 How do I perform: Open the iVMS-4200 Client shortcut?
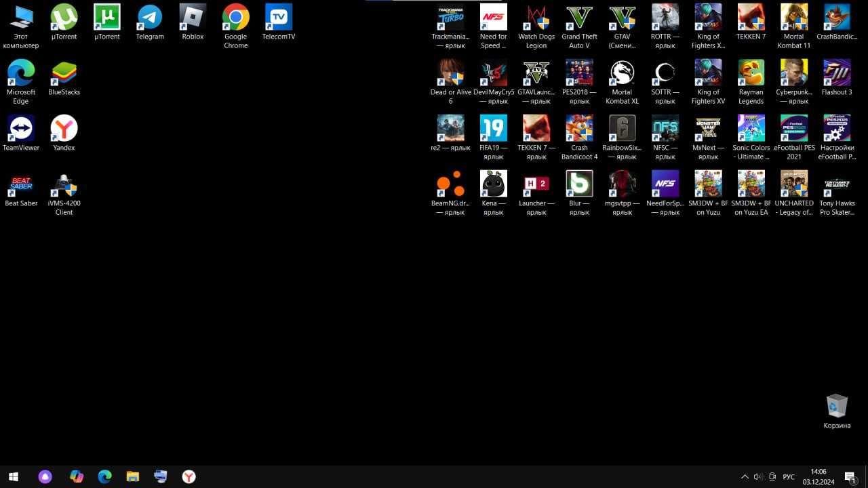tap(64, 194)
